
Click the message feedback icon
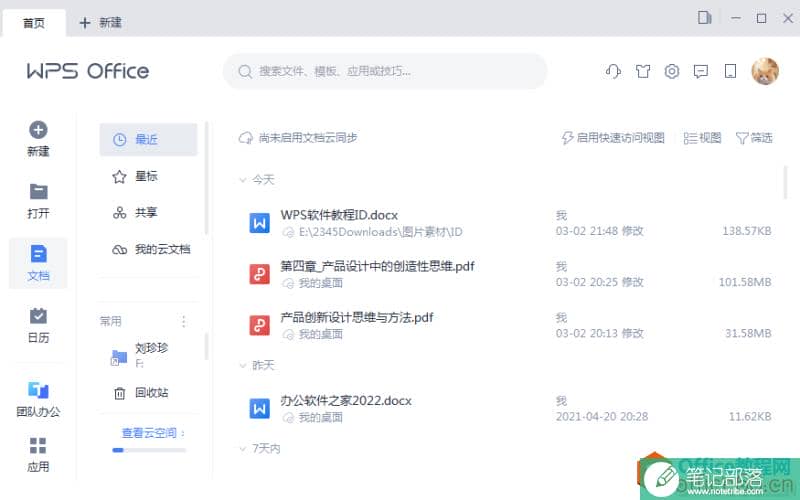tap(701, 71)
